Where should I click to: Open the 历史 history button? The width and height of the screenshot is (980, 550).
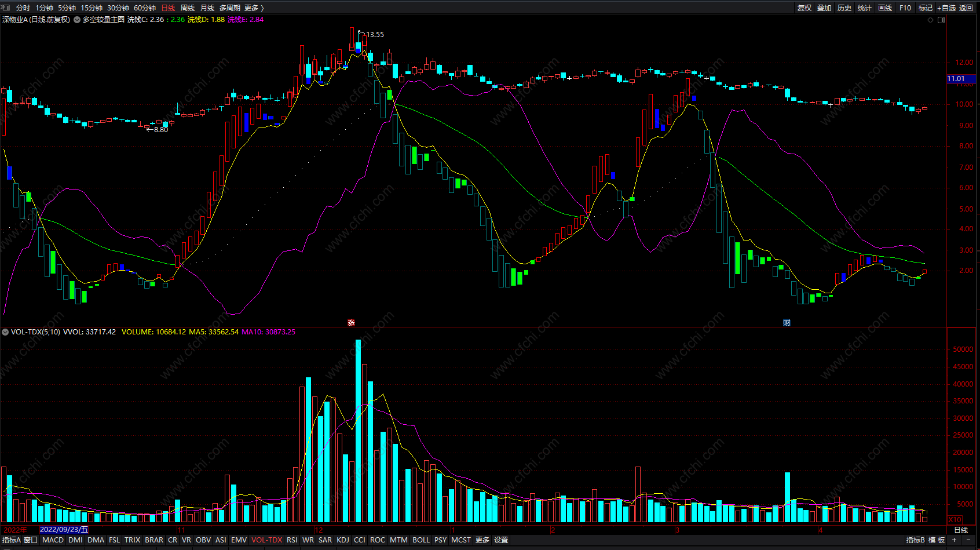coord(844,8)
